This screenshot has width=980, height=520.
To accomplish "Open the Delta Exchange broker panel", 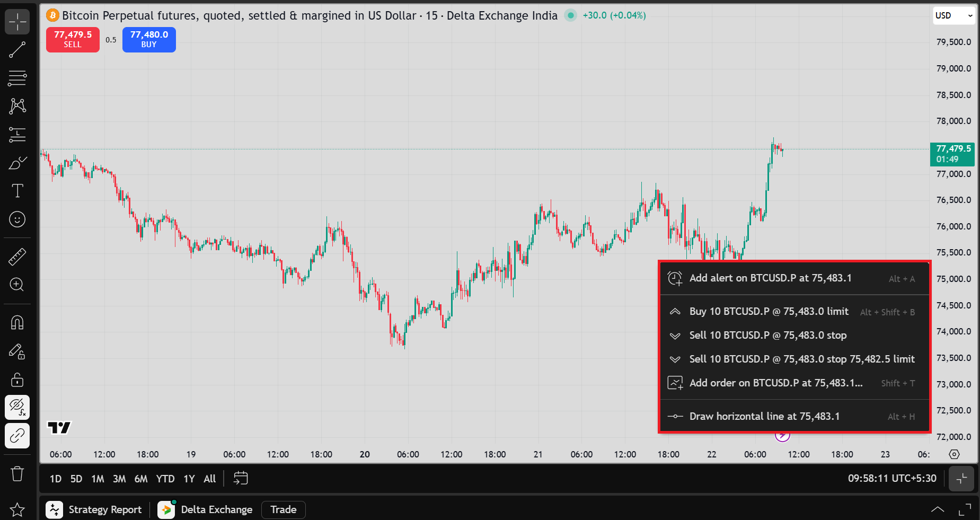I will pos(217,509).
